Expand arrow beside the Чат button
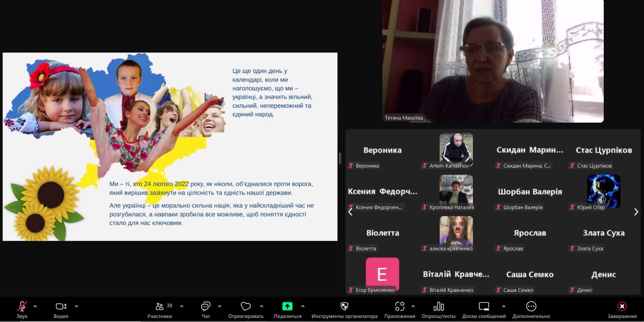The height and width of the screenshot is (322, 644). tap(219, 306)
